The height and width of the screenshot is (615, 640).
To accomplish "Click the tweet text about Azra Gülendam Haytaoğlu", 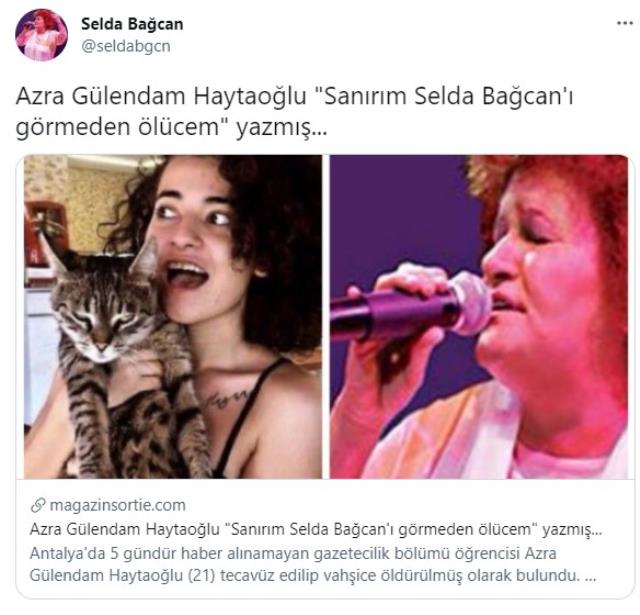I will tap(294, 112).
